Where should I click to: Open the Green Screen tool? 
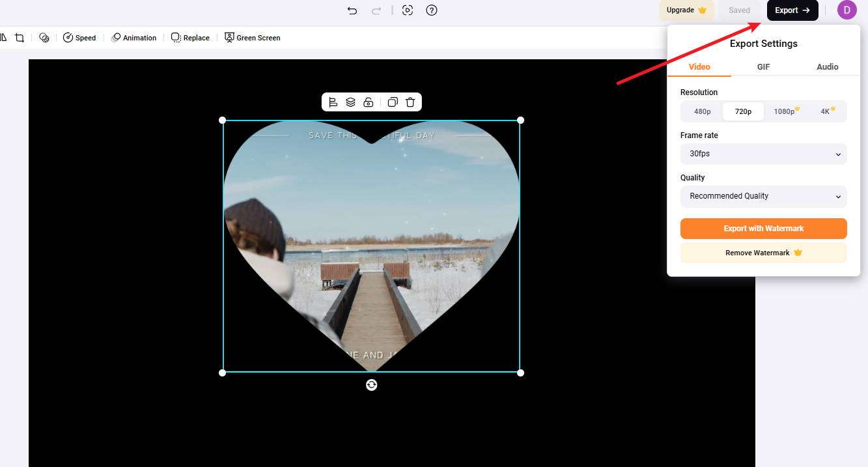tap(252, 38)
